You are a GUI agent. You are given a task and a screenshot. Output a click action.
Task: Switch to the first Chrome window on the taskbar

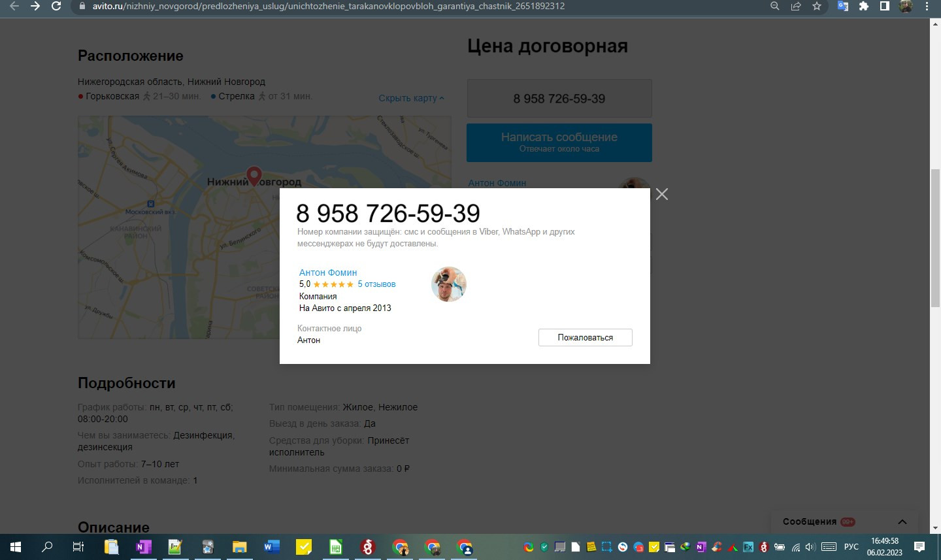point(400,547)
